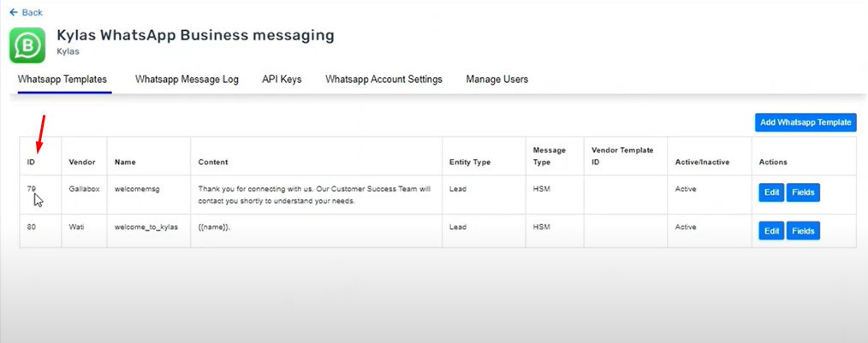Click the welcome_to_kylas name cell

pos(146,228)
